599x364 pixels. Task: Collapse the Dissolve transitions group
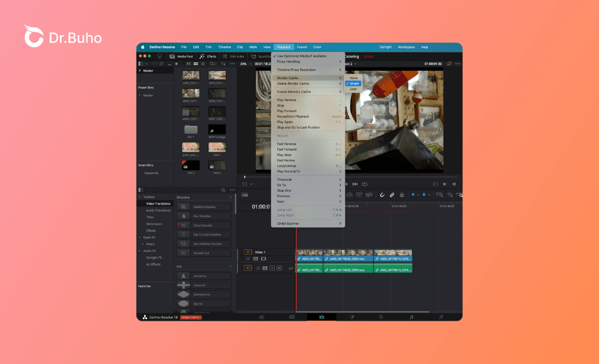point(231,197)
